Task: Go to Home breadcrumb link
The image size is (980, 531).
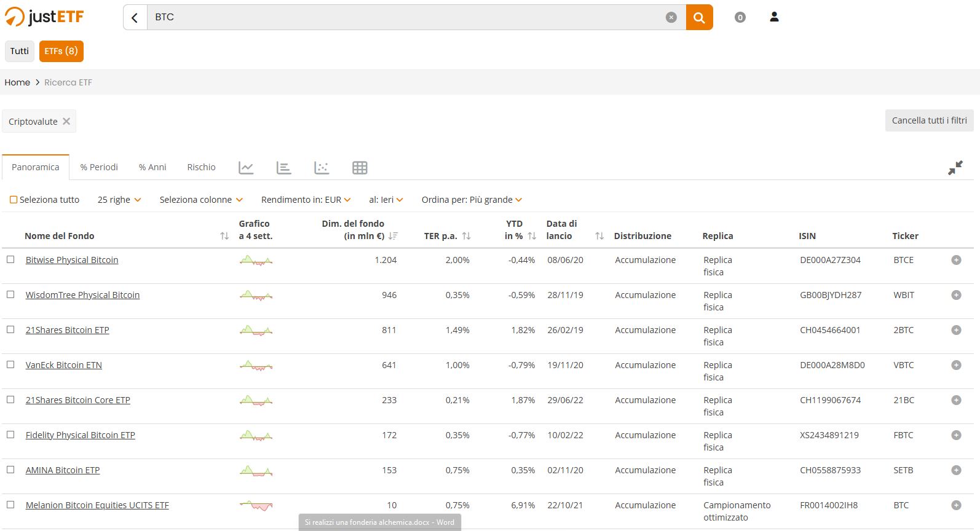Action: tap(17, 82)
